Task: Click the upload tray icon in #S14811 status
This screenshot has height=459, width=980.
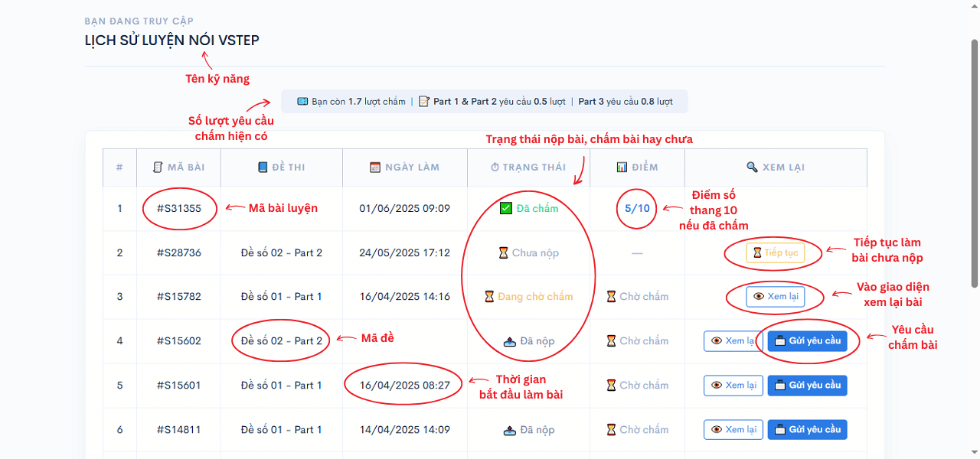Action: [510, 430]
